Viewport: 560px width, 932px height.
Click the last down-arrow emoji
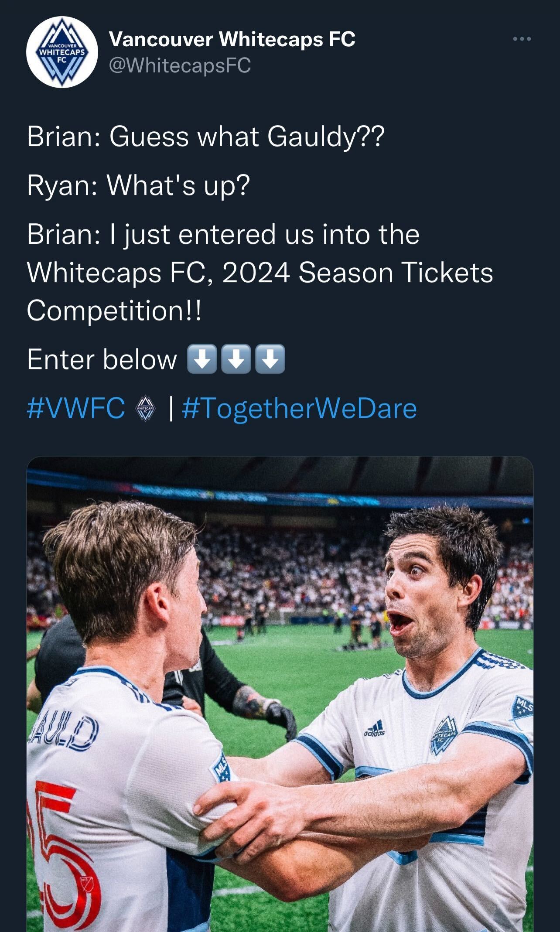click(270, 360)
